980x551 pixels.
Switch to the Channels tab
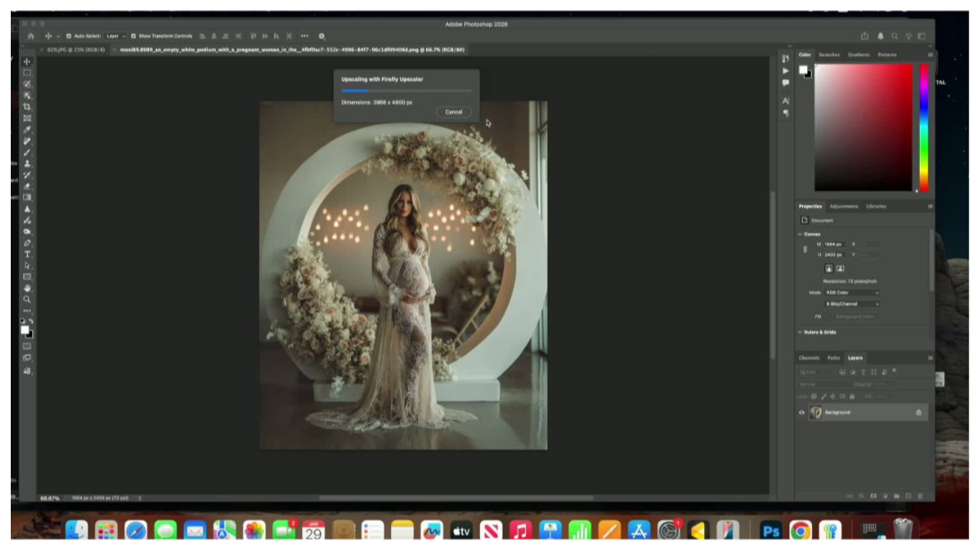point(809,358)
